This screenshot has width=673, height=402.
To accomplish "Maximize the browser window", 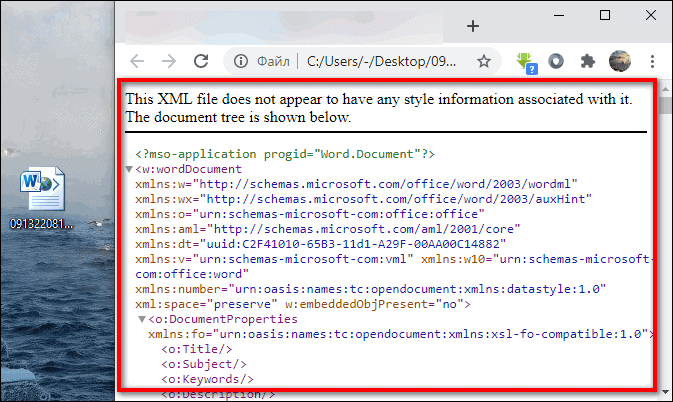I will 605,15.
